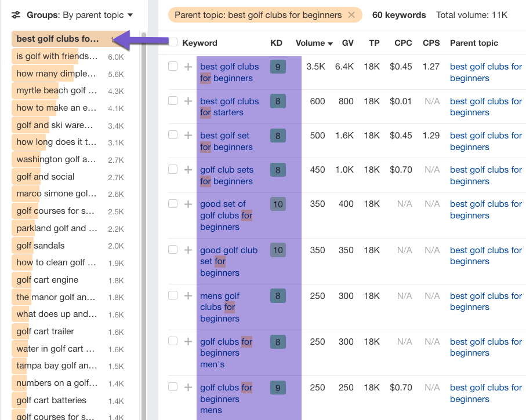Select the 'golf and social' group
The height and width of the screenshot is (420, 526).
(x=70, y=177)
